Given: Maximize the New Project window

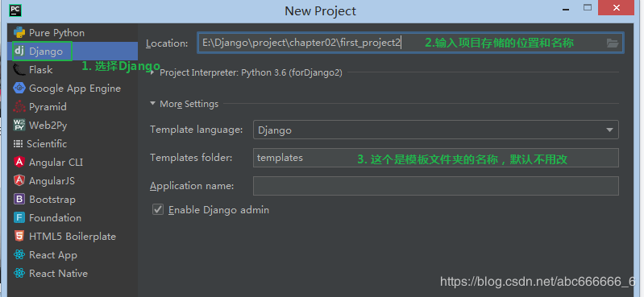Looking at the screenshot, I should (x=588, y=7).
